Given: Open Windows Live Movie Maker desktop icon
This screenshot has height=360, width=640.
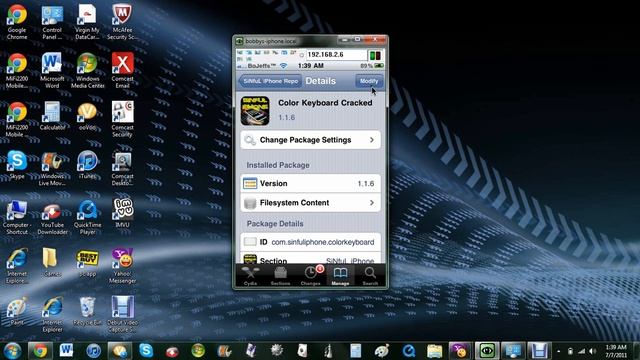Looking at the screenshot, I should pos(52,168).
